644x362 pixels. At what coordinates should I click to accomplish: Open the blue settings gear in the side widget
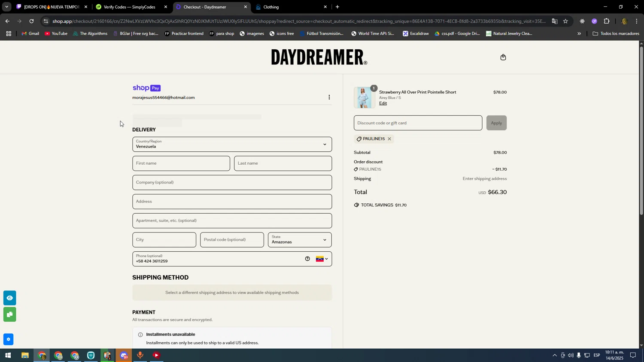[9, 339]
